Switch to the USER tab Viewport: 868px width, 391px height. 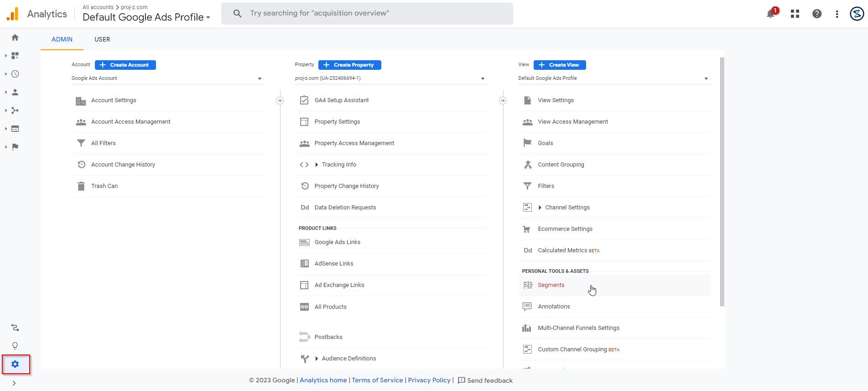click(102, 39)
